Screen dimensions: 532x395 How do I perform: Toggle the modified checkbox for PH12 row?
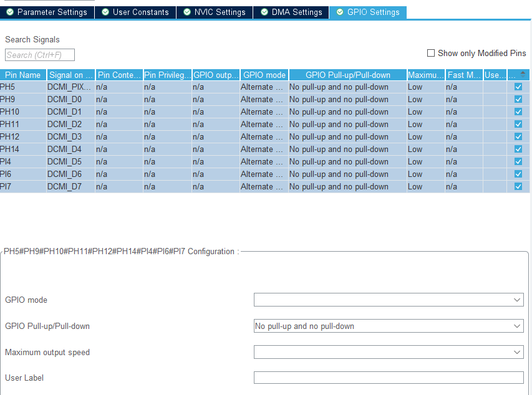point(518,136)
